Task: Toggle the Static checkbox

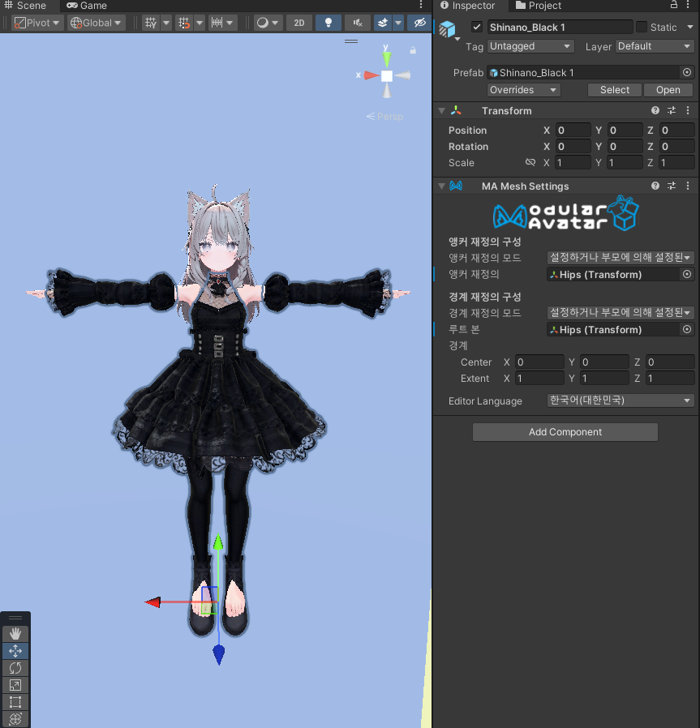Action: coord(642,27)
